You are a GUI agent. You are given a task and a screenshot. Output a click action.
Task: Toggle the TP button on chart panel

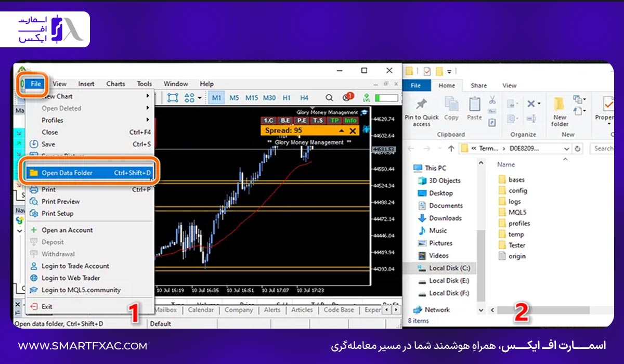click(x=334, y=121)
